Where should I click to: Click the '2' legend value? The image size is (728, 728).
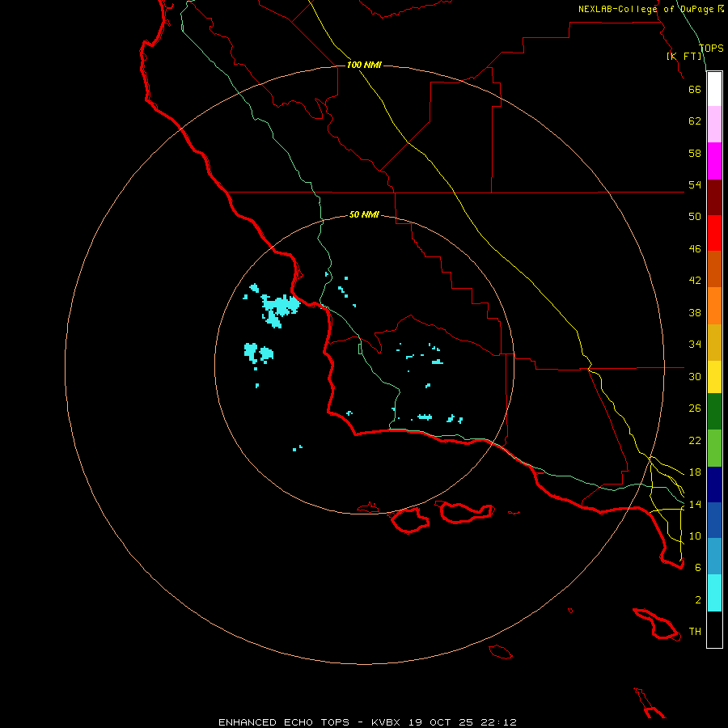[x=698, y=600]
